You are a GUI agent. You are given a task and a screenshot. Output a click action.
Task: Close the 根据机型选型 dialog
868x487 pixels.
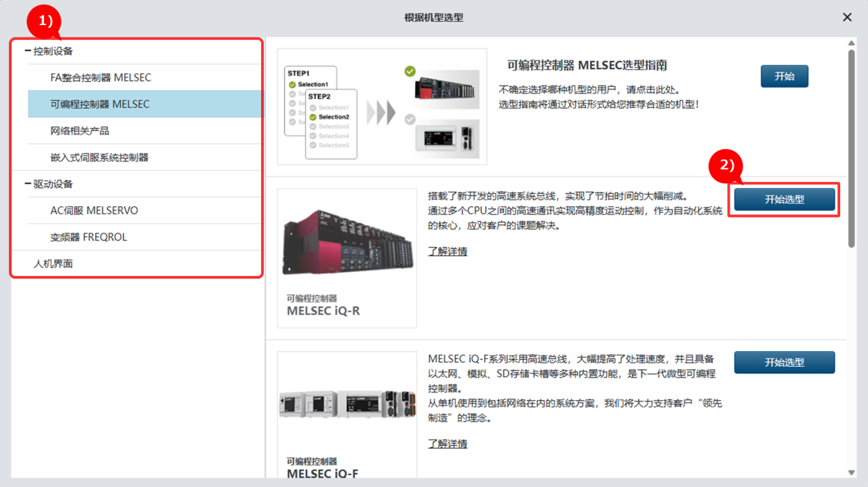click(847, 18)
